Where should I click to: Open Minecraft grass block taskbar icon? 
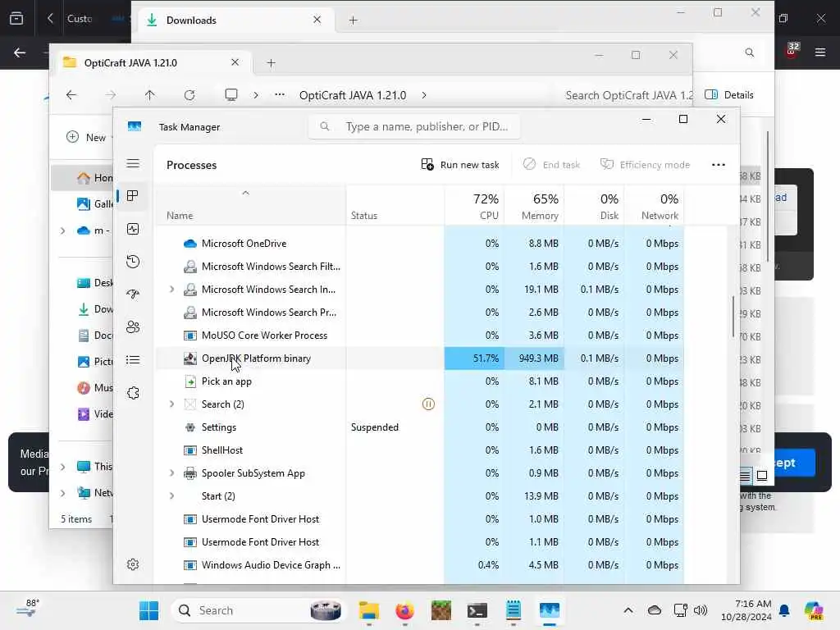tap(441, 610)
